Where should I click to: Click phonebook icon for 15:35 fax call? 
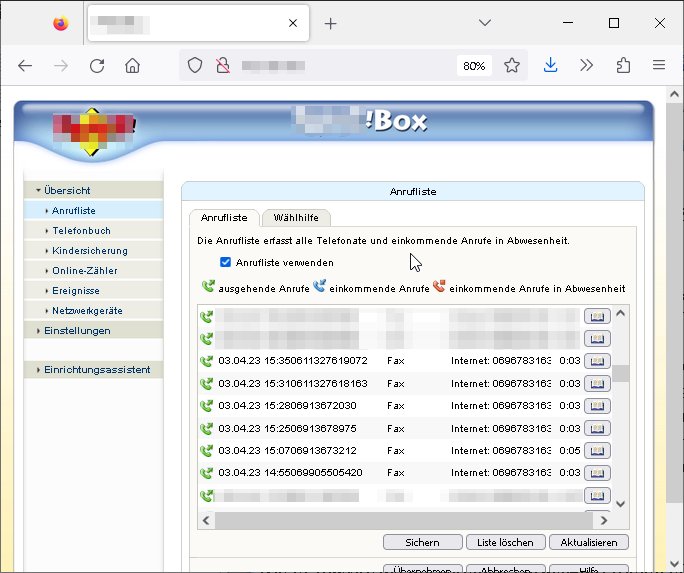pos(596,361)
